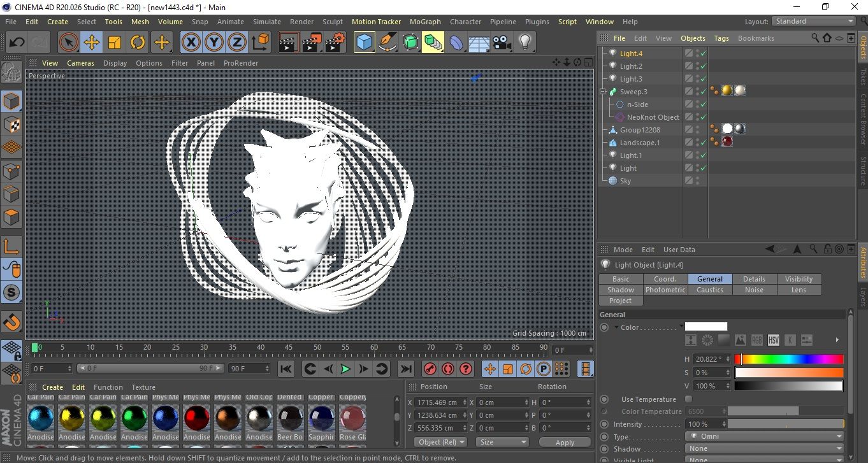Add a Camera object from toolbar

pos(502,43)
